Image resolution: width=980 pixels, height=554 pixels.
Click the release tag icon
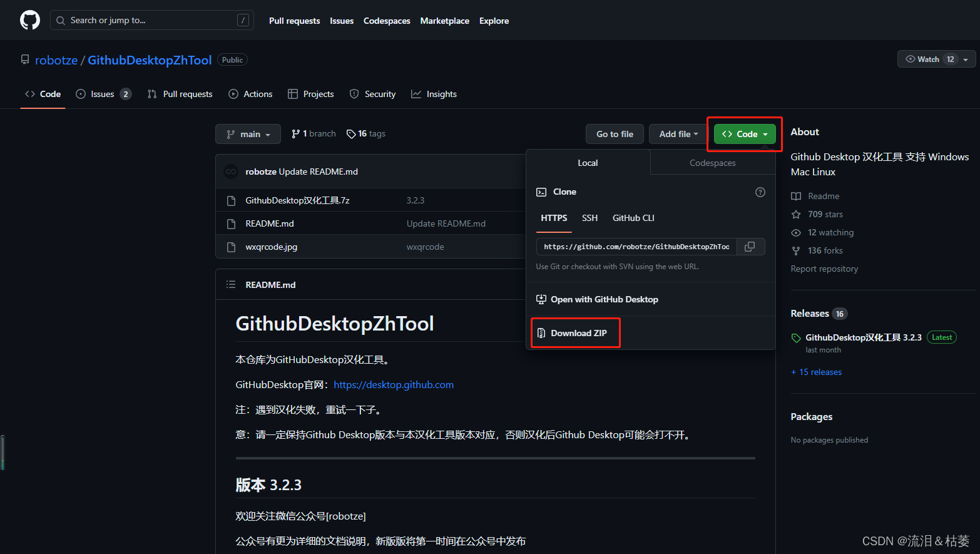(796, 338)
